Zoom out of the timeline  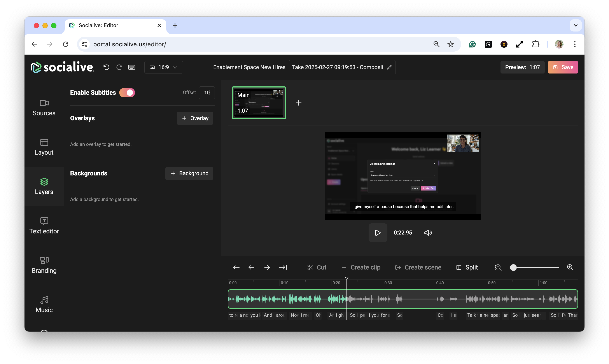point(498,267)
